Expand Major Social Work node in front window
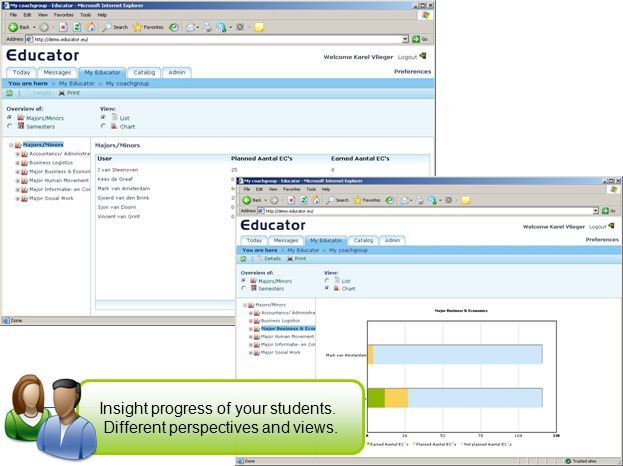The width and height of the screenshot is (623, 466). (251, 353)
